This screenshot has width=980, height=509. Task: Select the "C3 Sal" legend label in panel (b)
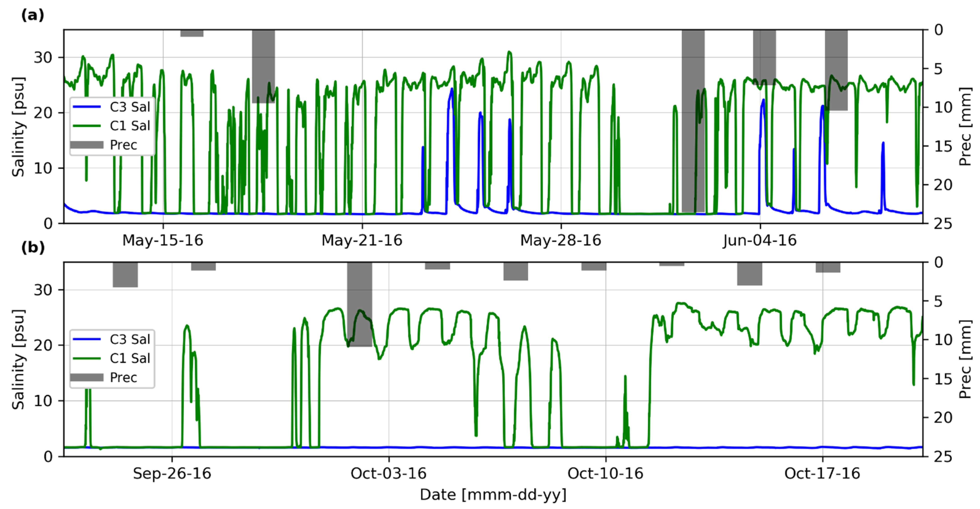(130, 339)
